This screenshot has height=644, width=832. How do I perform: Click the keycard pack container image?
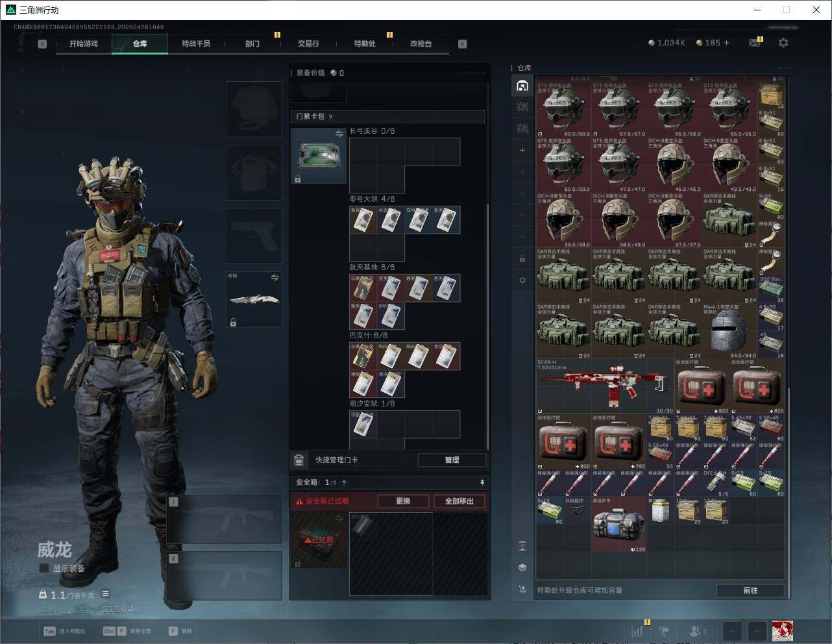[x=318, y=156]
